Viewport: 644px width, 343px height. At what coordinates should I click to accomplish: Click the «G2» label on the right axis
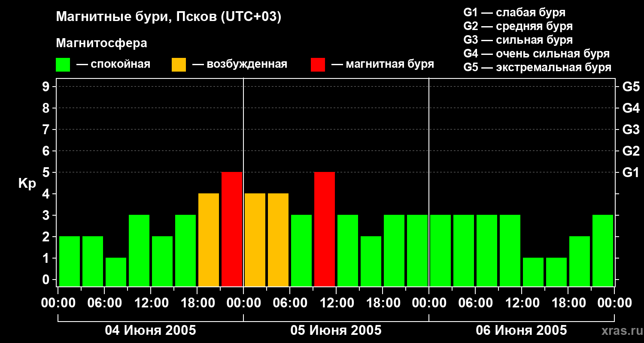[631, 151]
